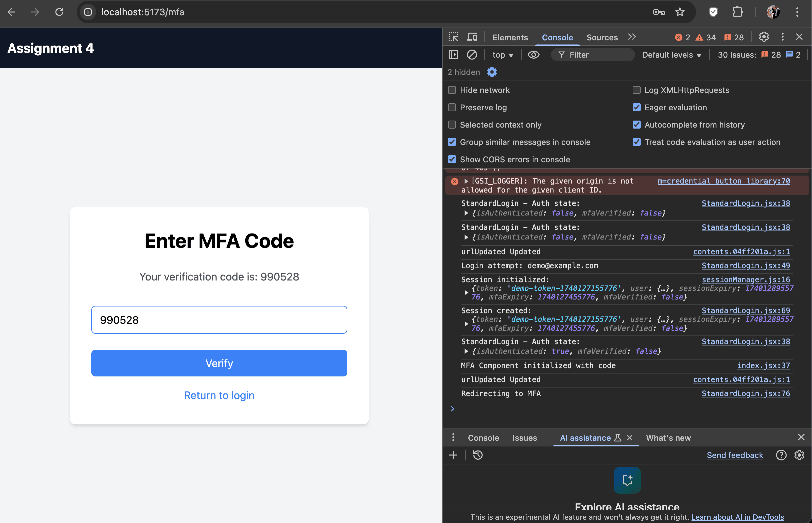Open the saved passwords key icon
Screen dimensions: 812x523
click(658, 12)
